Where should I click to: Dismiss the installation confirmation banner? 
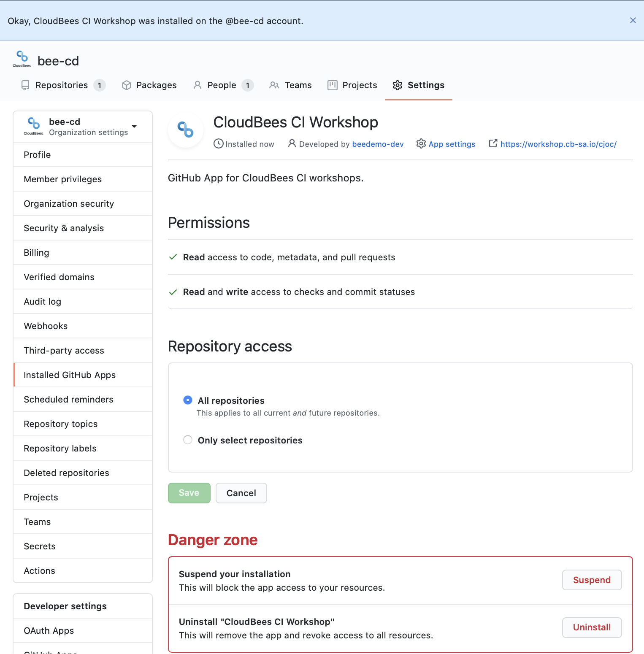(633, 20)
